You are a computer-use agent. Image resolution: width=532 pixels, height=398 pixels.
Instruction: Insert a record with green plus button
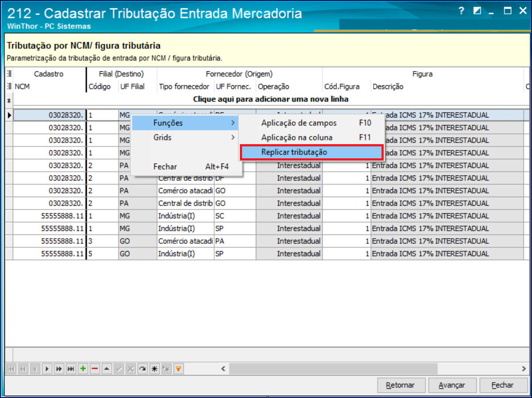click(83, 369)
